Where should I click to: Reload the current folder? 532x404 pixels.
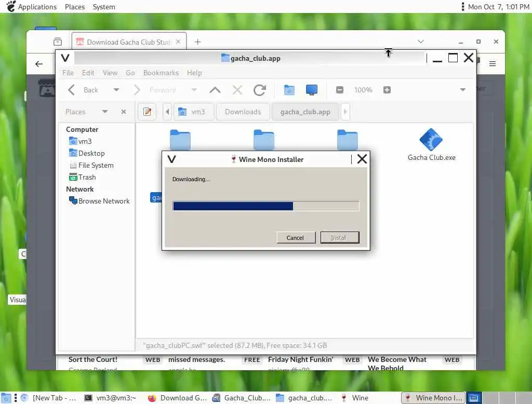260,90
